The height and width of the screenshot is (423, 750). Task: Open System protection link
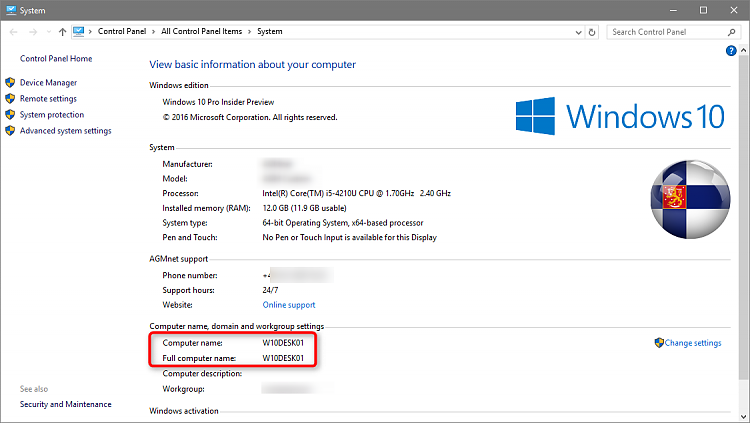(x=52, y=115)
